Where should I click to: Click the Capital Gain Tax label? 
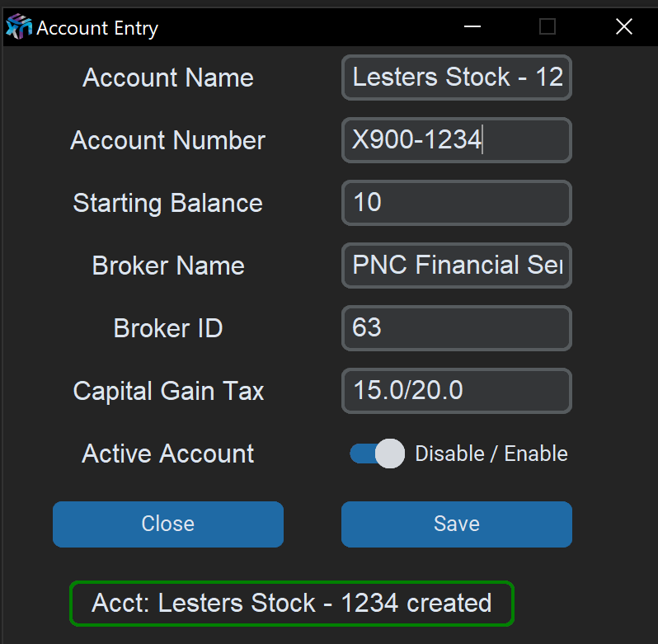pyautogui.click(x=168, y=391)
